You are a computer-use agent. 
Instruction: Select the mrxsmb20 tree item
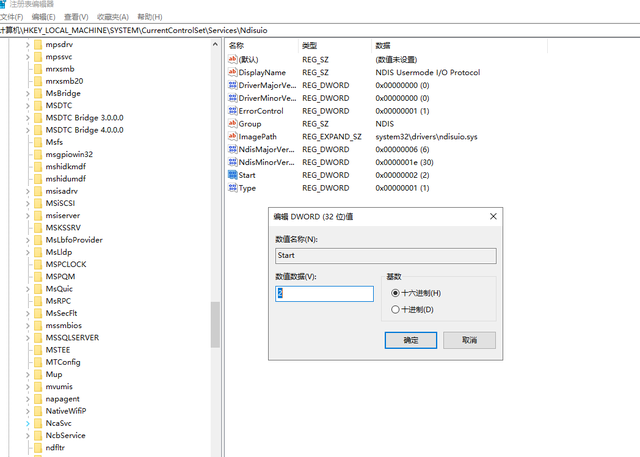click(x=64, y=81)
